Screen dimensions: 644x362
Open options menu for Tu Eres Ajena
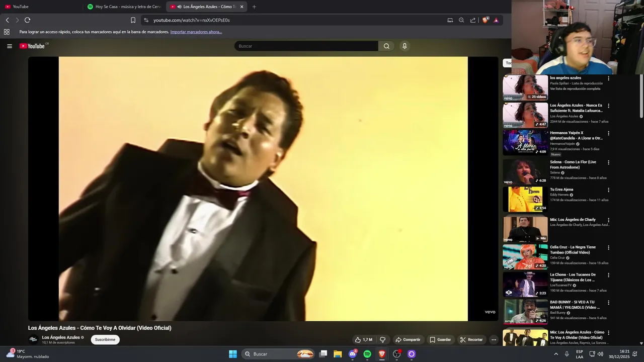608,190
